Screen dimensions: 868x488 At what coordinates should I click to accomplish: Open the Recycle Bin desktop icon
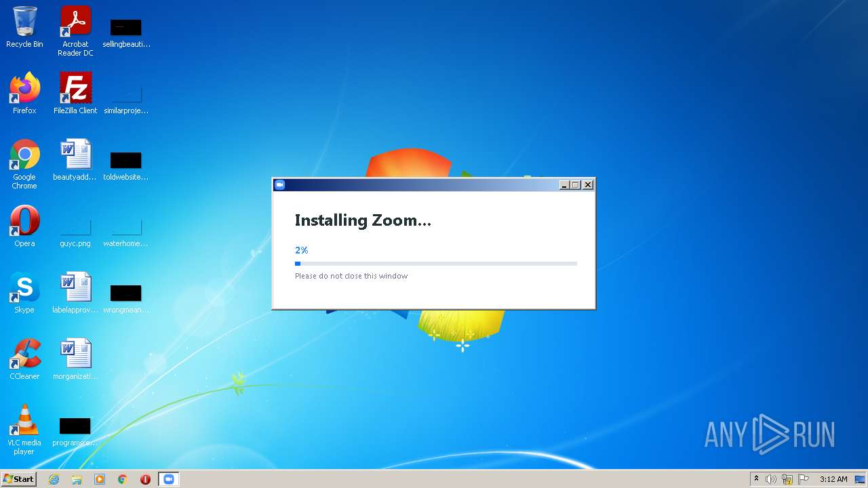(24, 27)
